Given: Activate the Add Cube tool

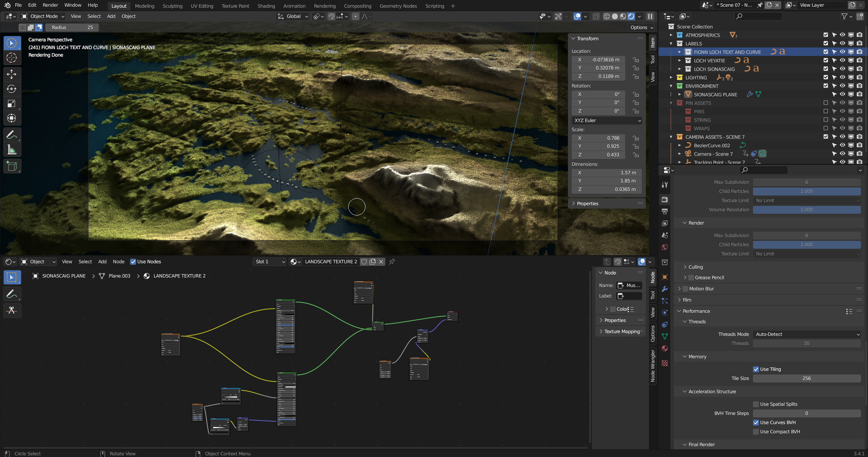Looking at the screenshot, I should click(11, 166).
